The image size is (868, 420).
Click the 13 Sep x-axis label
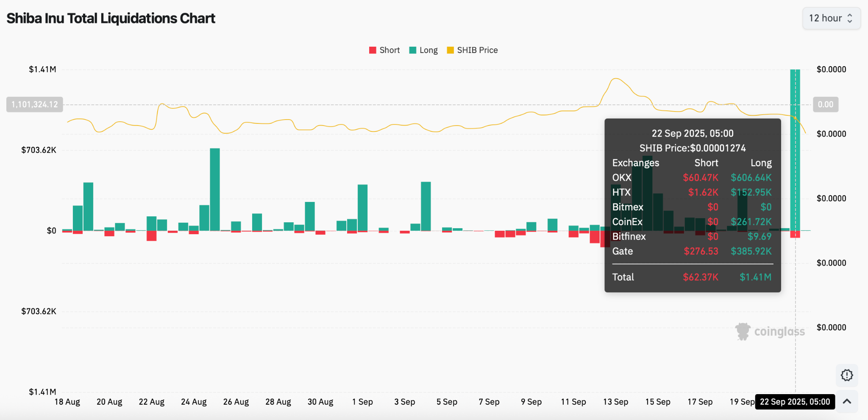point(615,402)
